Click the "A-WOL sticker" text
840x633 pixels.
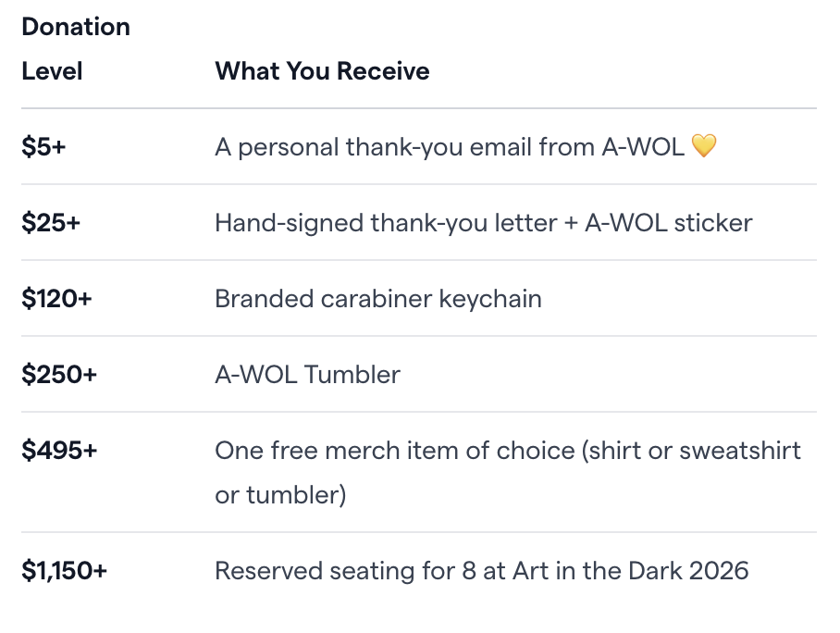pyautogui.click(x=668, y=223)
